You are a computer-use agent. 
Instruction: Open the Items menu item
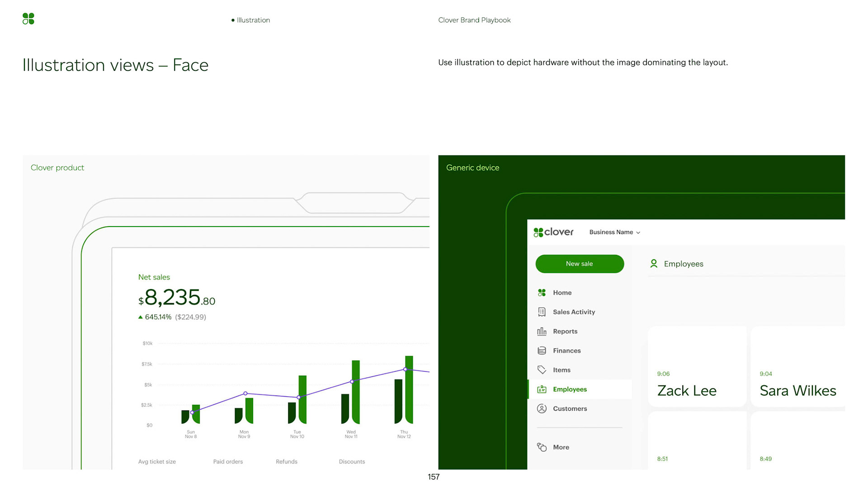click(580, 370)
